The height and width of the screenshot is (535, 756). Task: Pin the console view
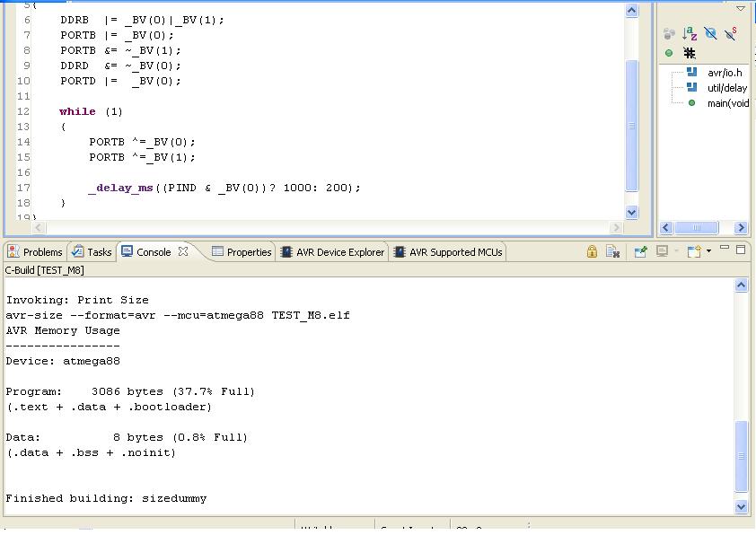click(640, 251)
